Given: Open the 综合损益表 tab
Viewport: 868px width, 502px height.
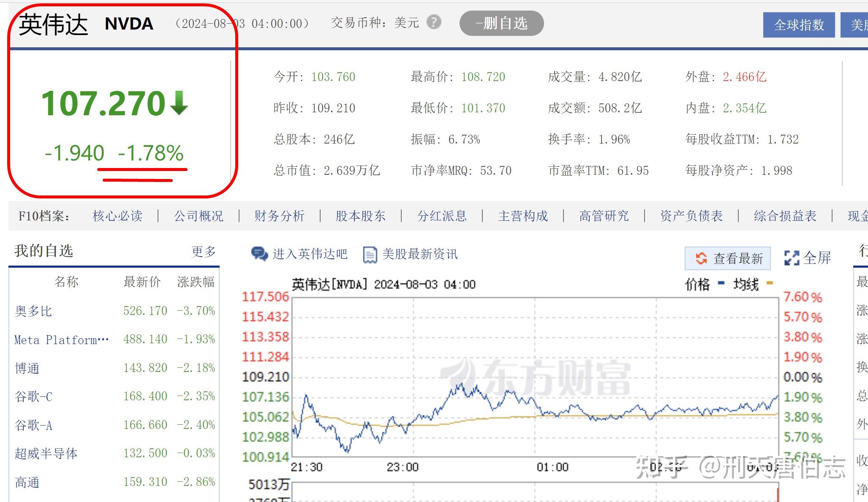Looking at the screenshot, I should 785,216.
